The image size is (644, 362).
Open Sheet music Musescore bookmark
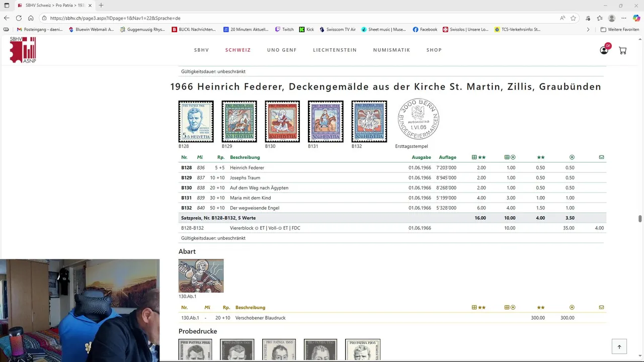383,30
